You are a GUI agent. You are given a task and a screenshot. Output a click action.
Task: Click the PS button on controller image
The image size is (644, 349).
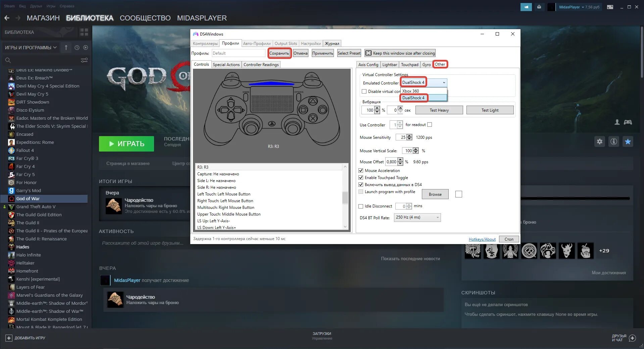pos(272,124)
